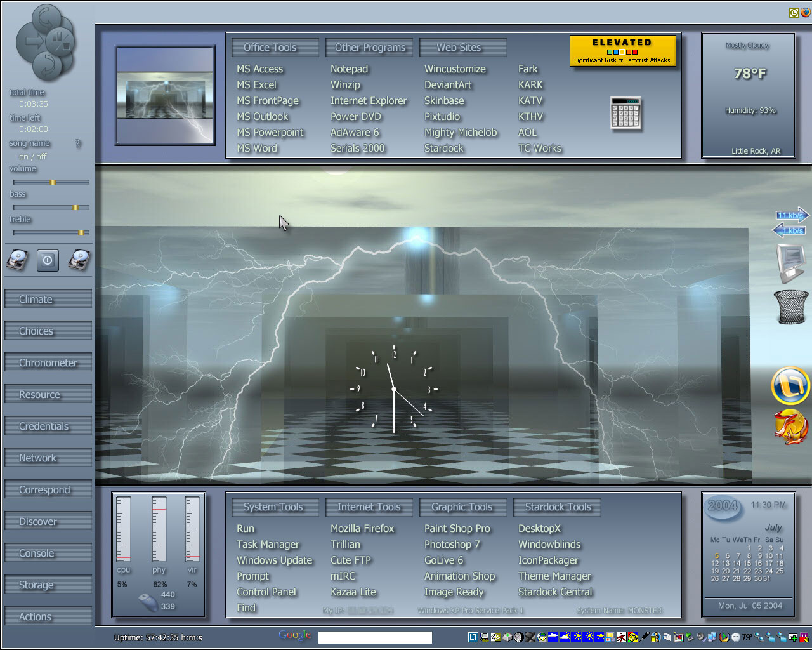The image size is (812, 650).
Task: Open the left hard drive icon
Action: [17, 260]
